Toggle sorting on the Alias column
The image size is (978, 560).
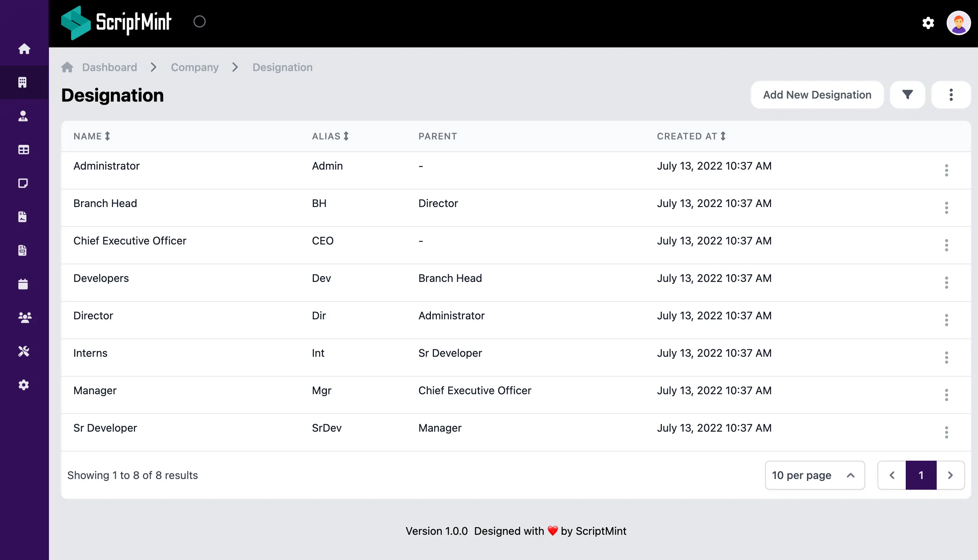click(346, 136)
